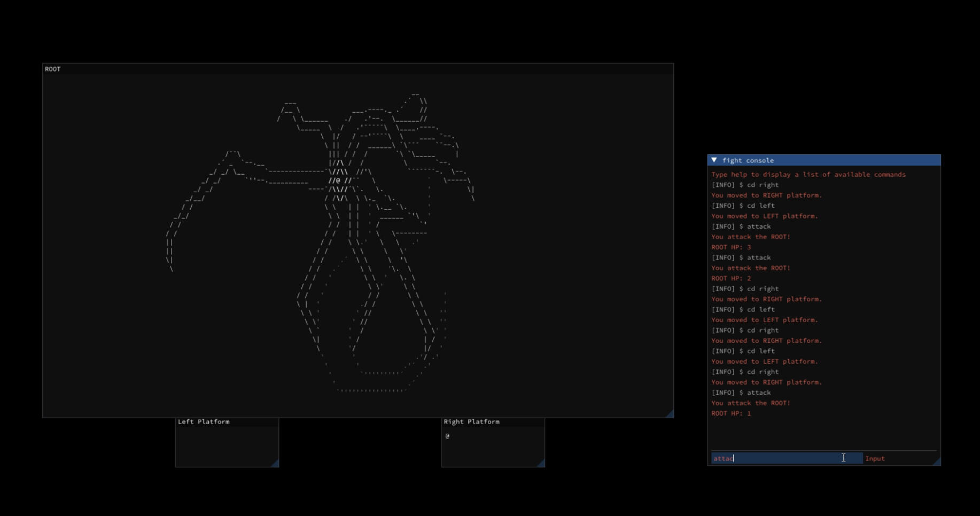
Task: Click the "ROOT HP: 3" log entry
Action: (731, 247)
